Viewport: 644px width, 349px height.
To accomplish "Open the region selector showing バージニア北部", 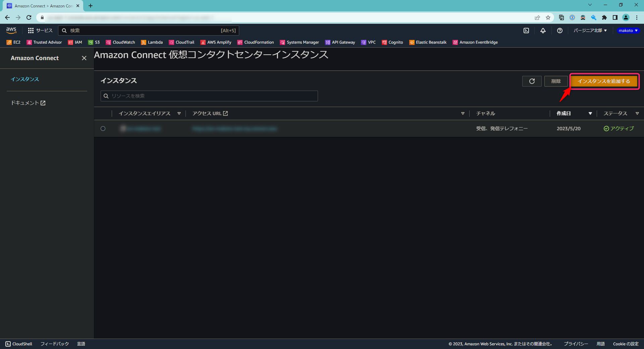I will click(x=589, y=31).
